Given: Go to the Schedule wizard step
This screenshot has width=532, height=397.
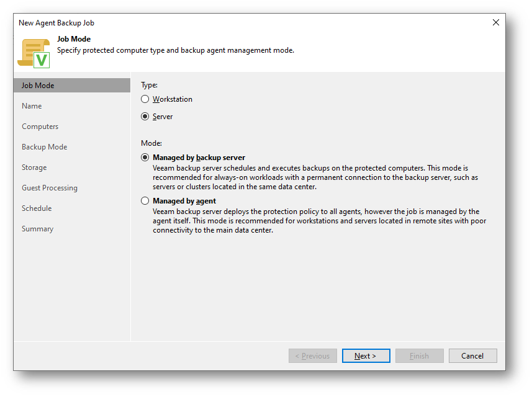Looking at the screenshot, I should tap(37, 208).
